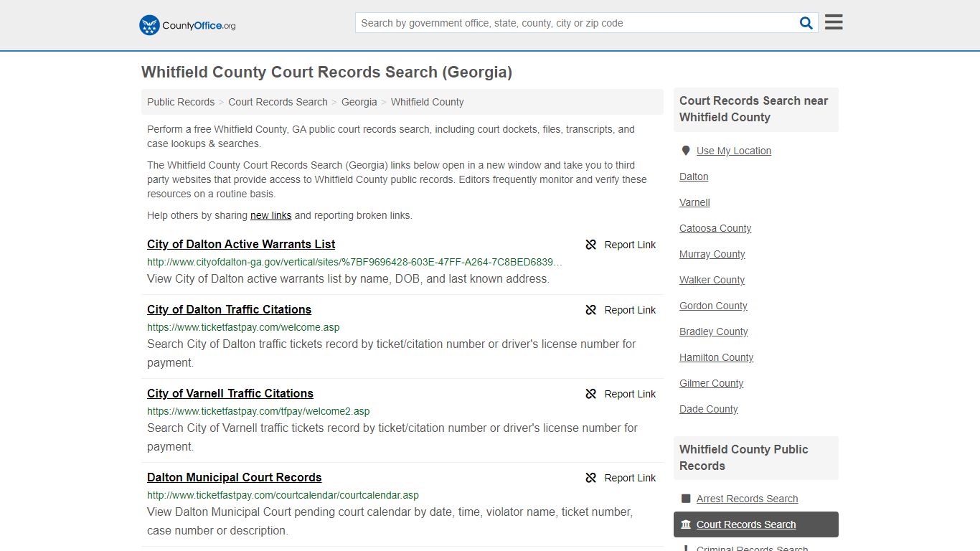This screenshot has height=551, width=980.
Task: Open City of Dalton Traffic Citations
Action: click(x=229, y=309)
